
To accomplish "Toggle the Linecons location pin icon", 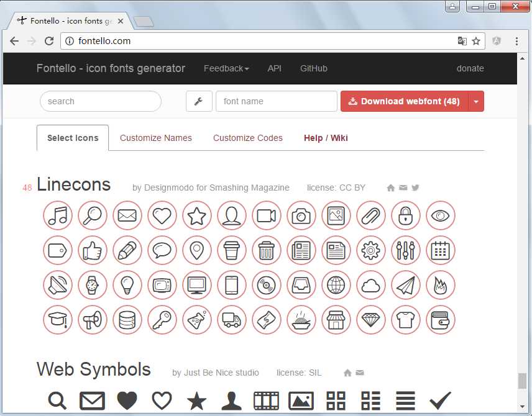I will (x=197, y=251).
